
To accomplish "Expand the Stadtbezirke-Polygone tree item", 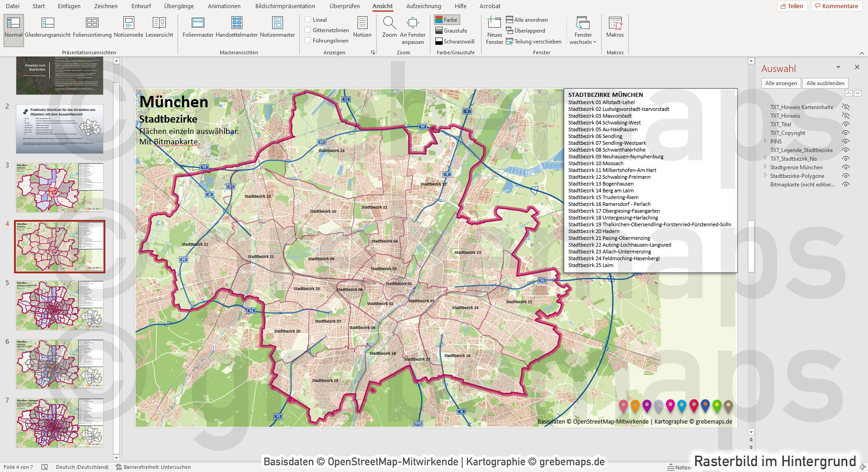I will [764, 176].
